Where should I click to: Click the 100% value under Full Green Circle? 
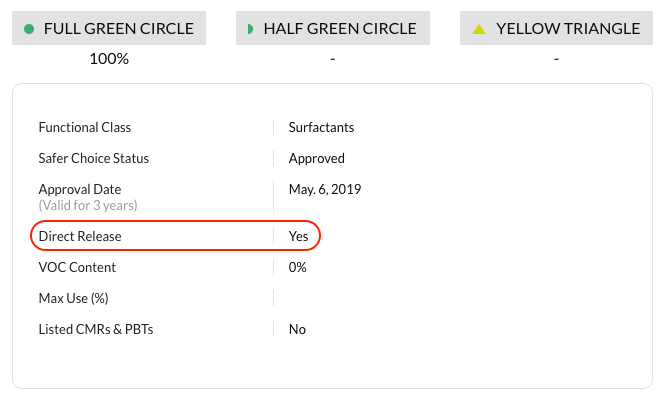point(109,59)
